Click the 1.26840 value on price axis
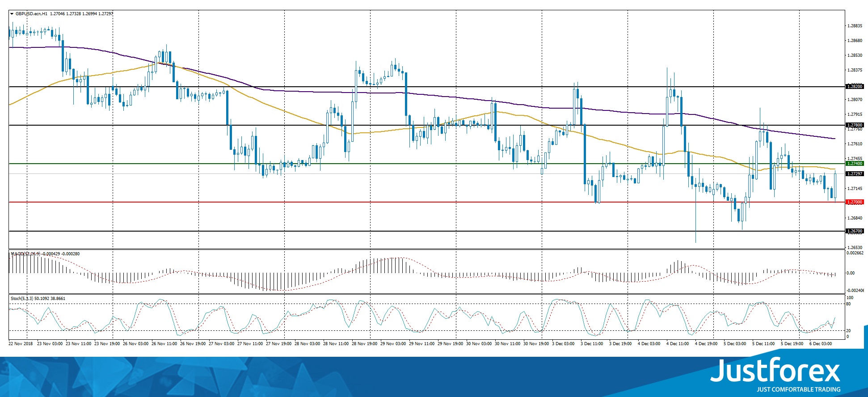 pyautogui.click(x=855, y=218)
